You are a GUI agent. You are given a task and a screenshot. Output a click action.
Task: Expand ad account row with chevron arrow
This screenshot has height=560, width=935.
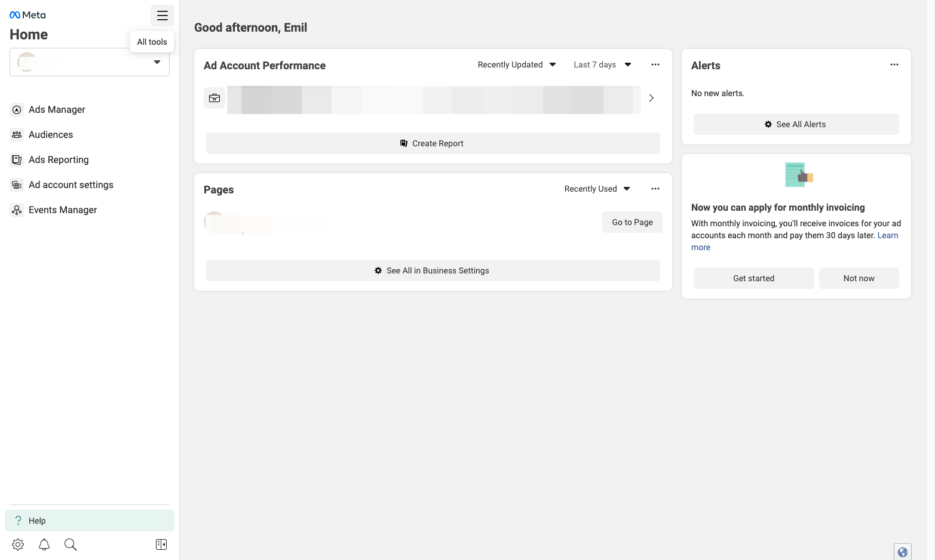[x=651, y=98]
